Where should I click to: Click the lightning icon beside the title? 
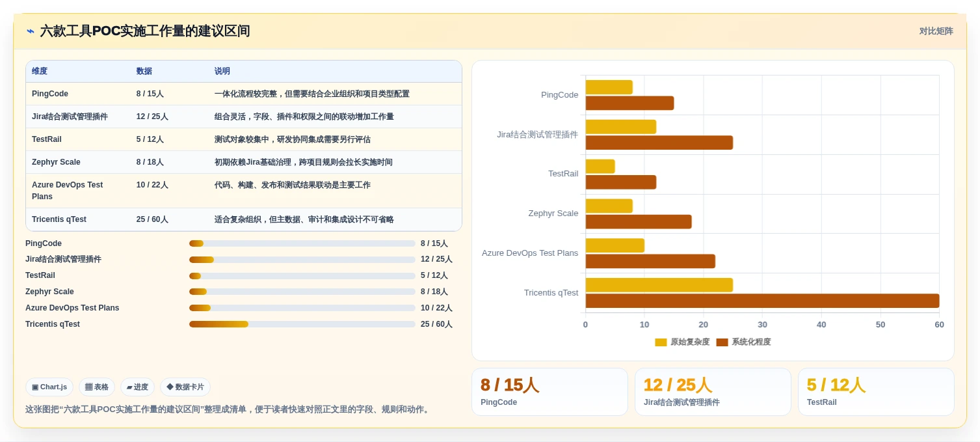(30, 31)
